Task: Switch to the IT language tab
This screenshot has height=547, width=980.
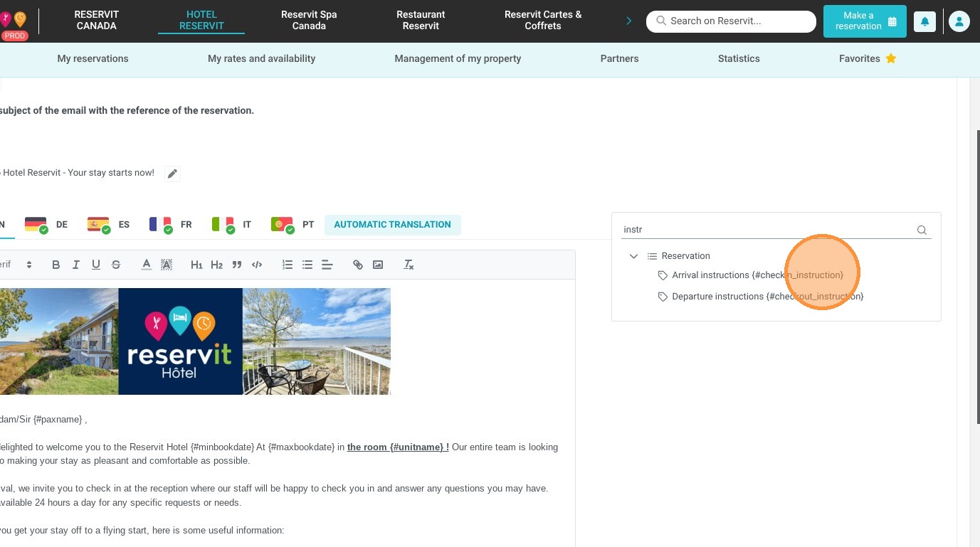Action: click(x=231, y=225)
